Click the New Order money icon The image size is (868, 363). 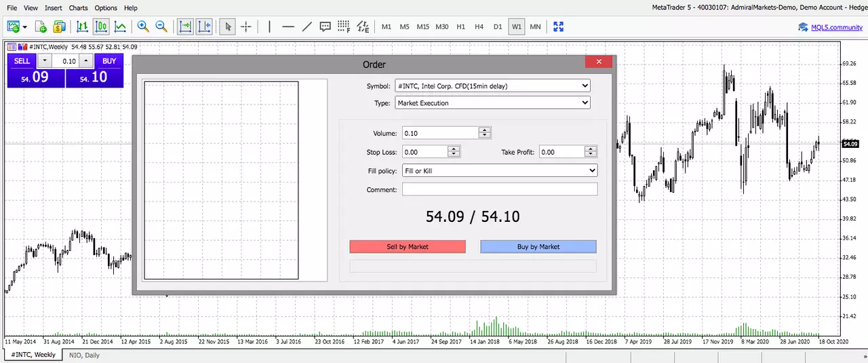pyautogui.click(x=59, y=27)
